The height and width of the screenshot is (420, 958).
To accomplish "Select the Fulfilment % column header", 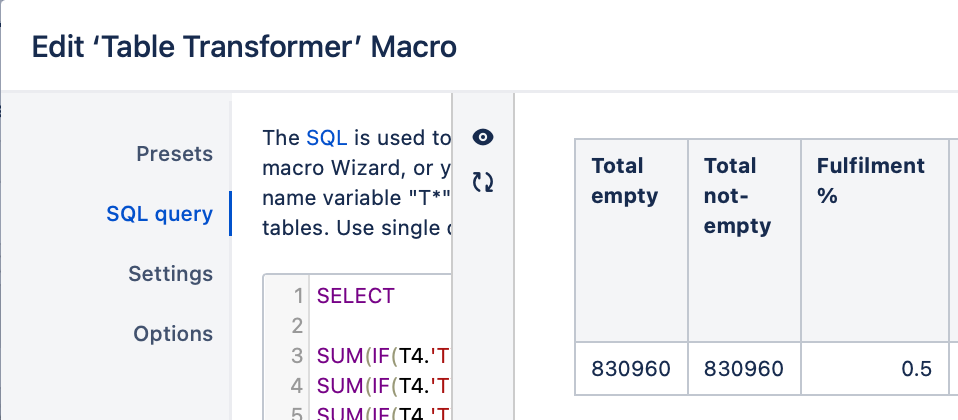I will coord(874,240).
